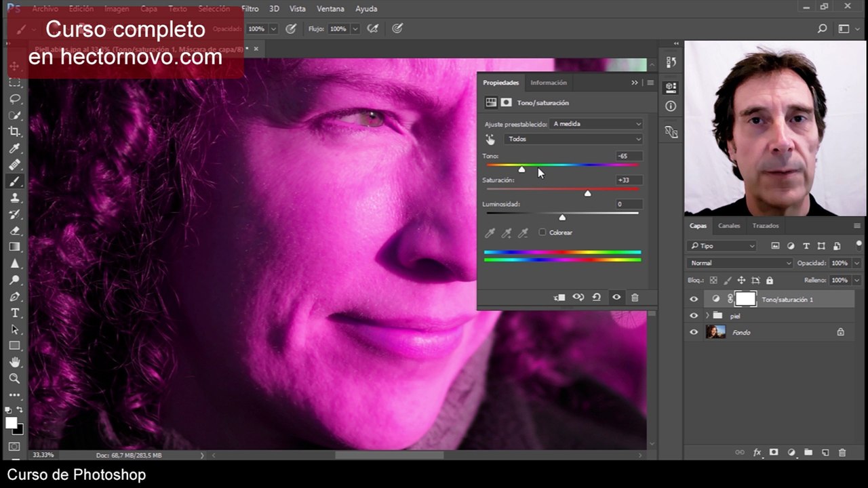Switch to the Trazados tab
This screenshot has height=488, width=868.
coord(766,226)
